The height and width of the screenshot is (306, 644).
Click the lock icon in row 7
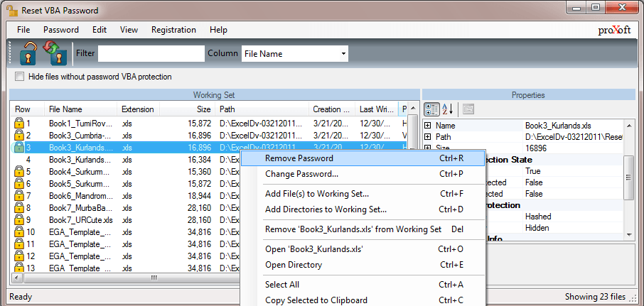point(19,196)
